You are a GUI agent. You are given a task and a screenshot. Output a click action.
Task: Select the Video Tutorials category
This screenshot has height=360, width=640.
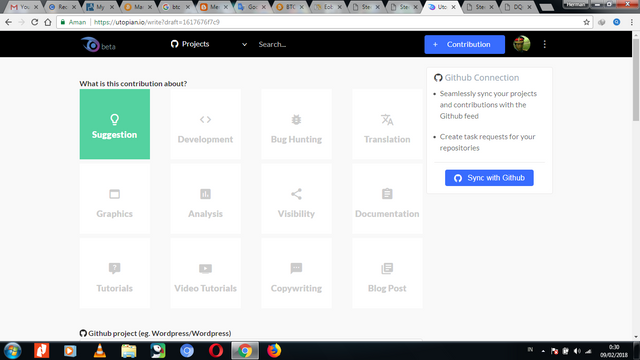(205, 273)
